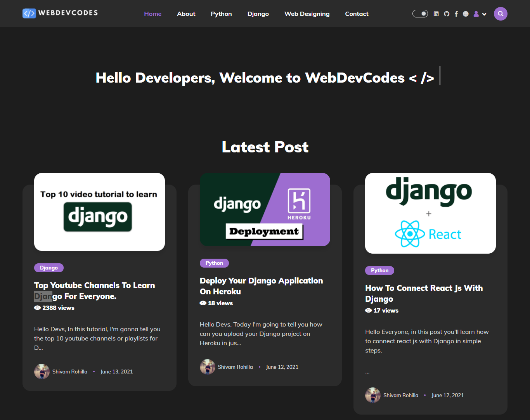Click excerpt "Hello Devs, Today I'm going to tell"

(x=261, y=334)
